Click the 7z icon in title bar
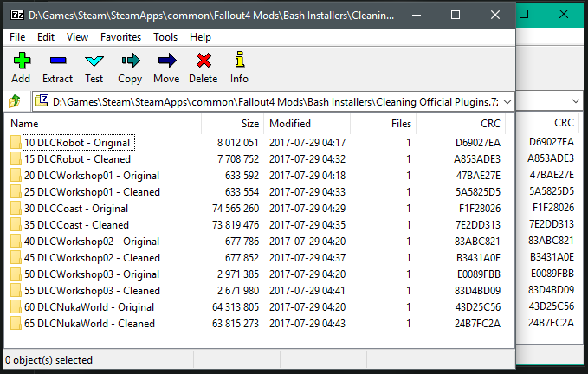 [x=17, y=15]
